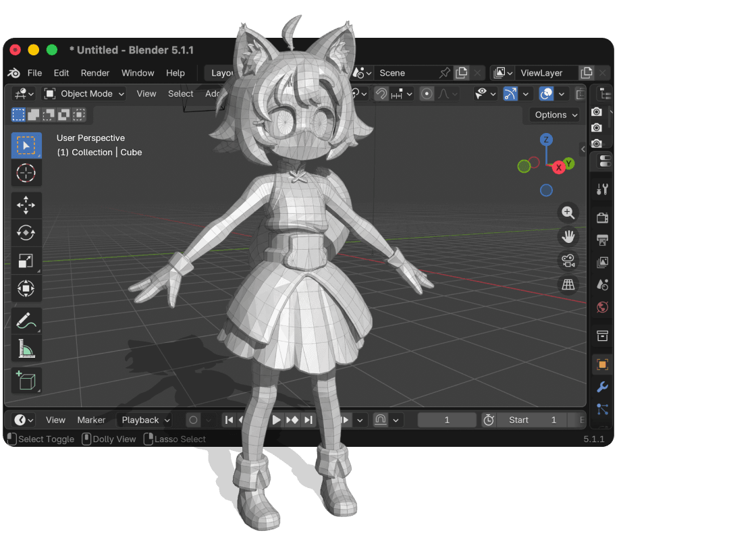756x540 pixels.
Task: Select the Transform tool
Action: 26,288
